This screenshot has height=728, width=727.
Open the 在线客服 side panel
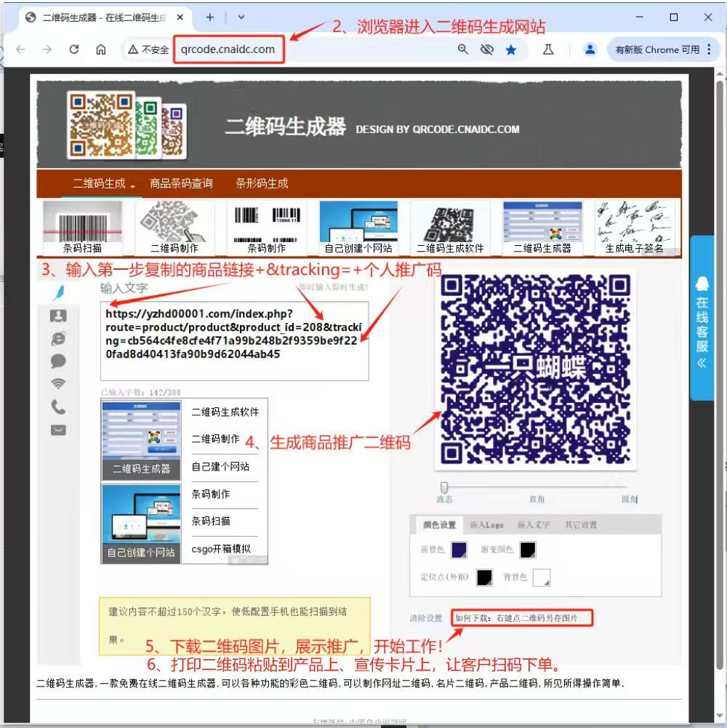(x=702, y=318)
